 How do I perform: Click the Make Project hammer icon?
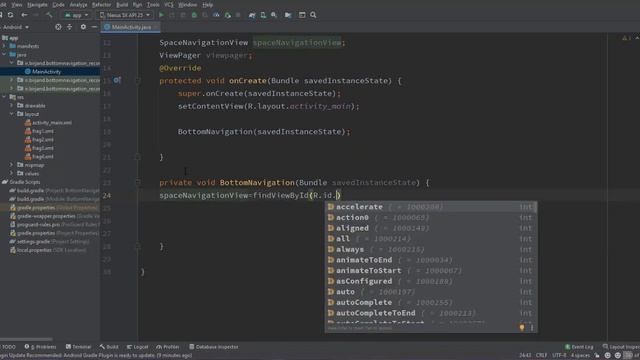pyautogui.click(x=49, y=15)
